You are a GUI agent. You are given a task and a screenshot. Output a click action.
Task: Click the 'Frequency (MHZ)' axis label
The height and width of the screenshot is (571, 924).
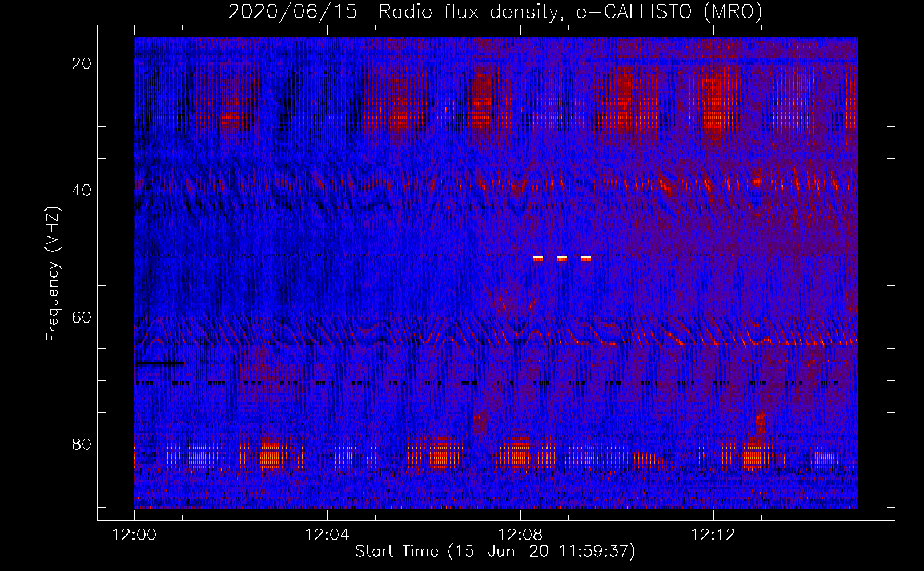[x=53, y=275]
